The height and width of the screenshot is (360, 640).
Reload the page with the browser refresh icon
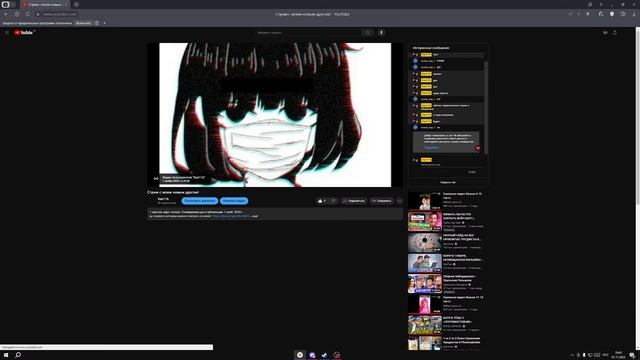click(28, 14)
